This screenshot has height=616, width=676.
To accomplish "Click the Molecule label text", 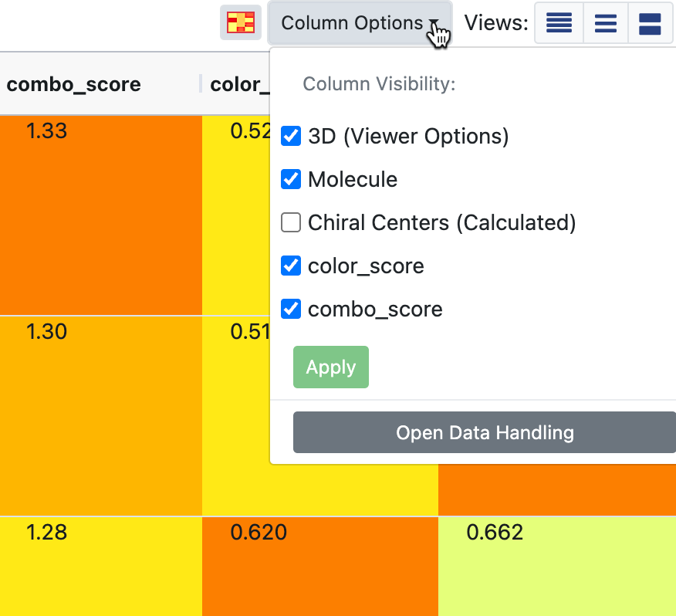I will coord(353,180).
